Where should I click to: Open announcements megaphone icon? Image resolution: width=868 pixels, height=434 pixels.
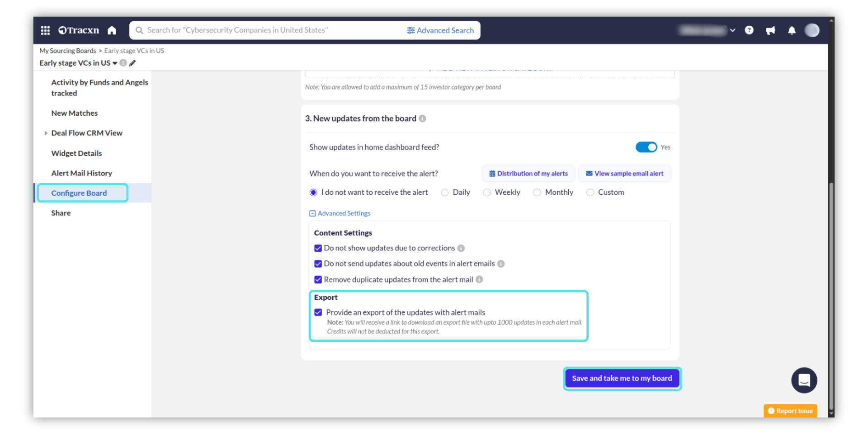(x=770, y=30)
